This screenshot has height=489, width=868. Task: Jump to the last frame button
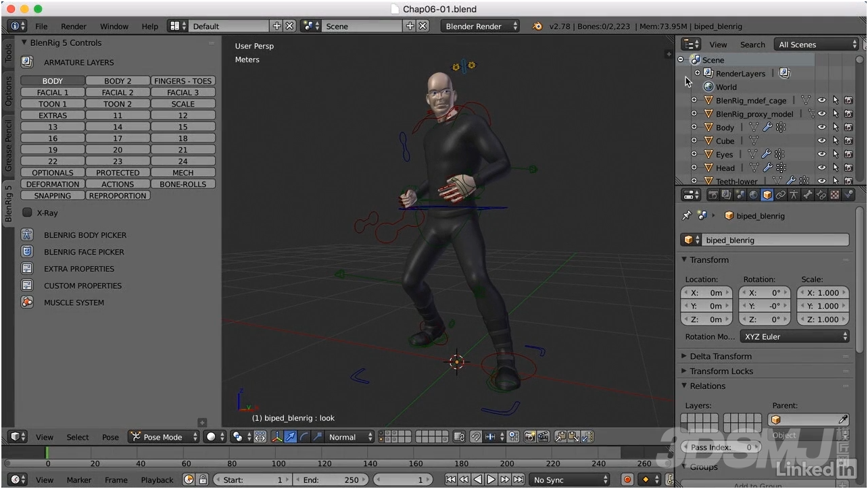pyautogui.click(x=519, y=480)
